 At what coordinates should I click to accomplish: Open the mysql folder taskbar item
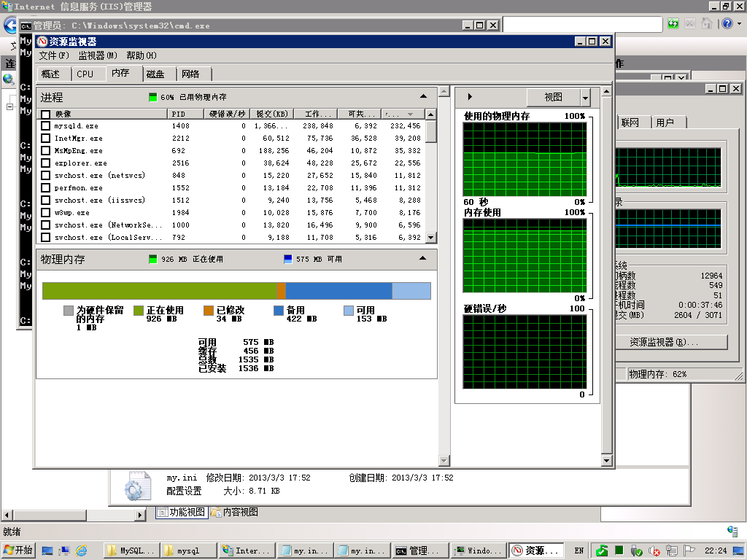click(x=188, y=551)
